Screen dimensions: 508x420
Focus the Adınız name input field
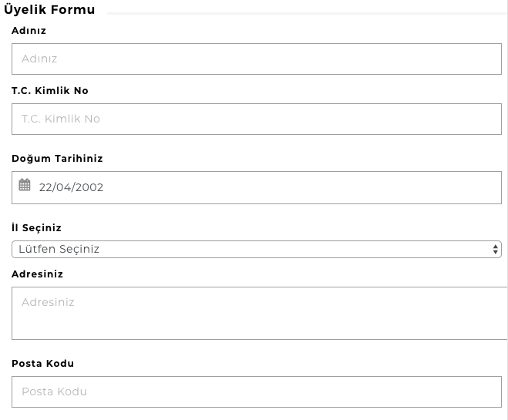tap(256, 59)
